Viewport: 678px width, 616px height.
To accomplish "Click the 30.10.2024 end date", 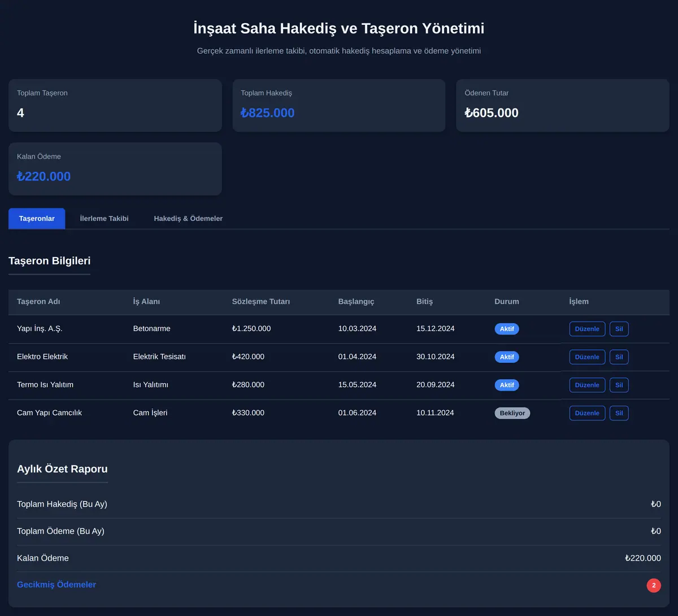I will (x=436, y=357).
